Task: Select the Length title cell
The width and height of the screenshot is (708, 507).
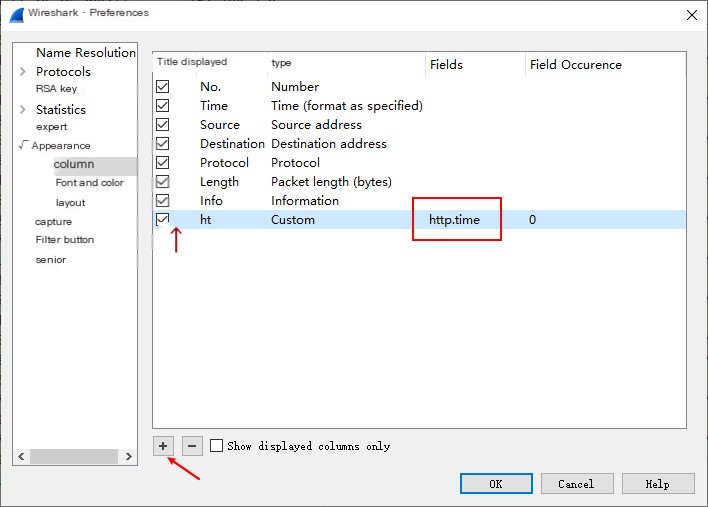Action: (x=219, y=182)
